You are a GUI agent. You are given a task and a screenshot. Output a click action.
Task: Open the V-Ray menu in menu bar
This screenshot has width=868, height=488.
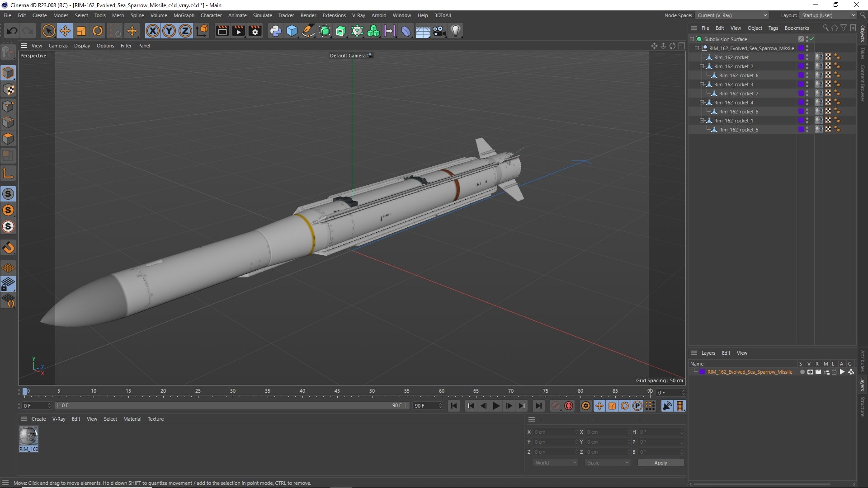(359, 15)
